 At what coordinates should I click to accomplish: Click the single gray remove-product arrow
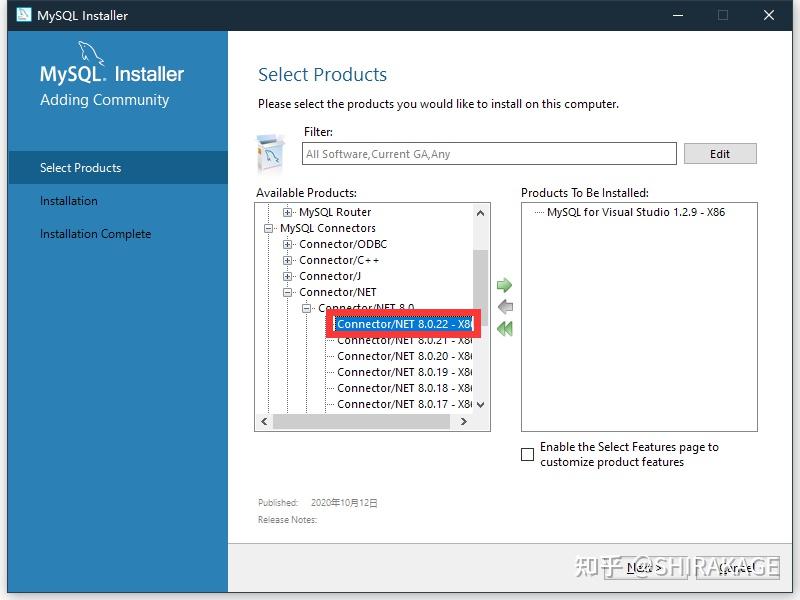tap(505, 307)
